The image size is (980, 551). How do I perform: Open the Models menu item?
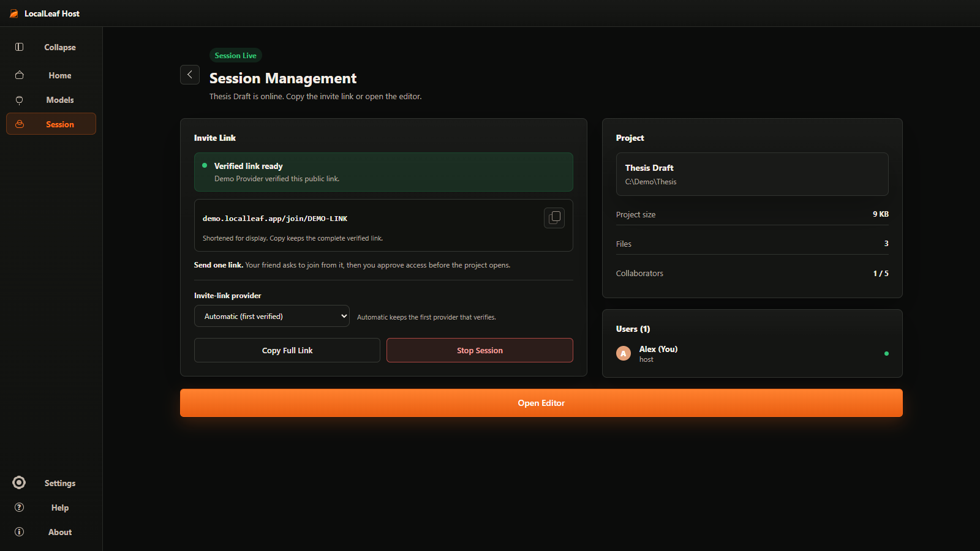tap(51, 100)
